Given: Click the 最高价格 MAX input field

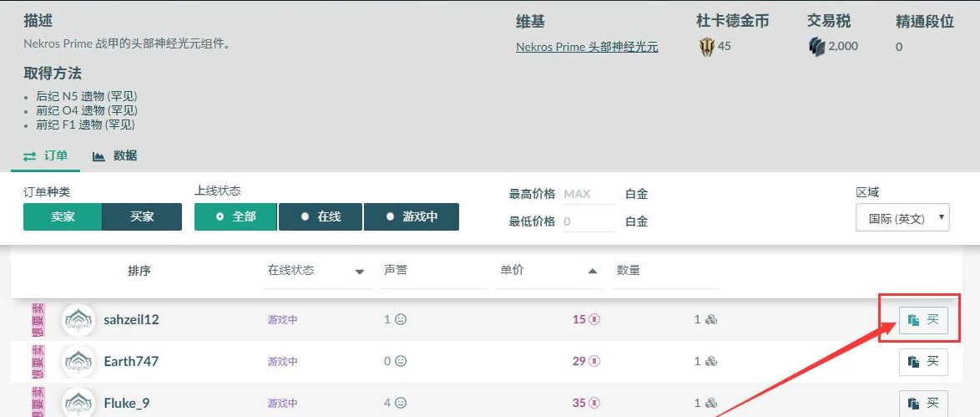Looking at the screenshot, I should click(589, 194).
